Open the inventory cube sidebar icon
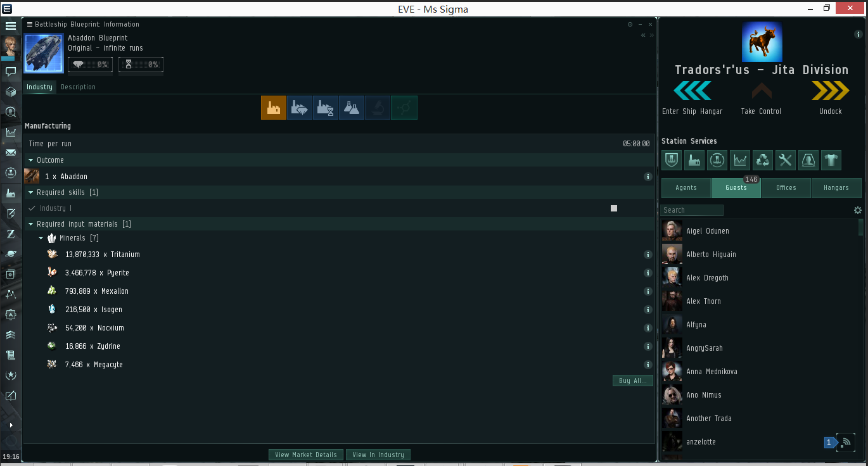This screenshot has width=868, height=466. [x=11, y=92]
